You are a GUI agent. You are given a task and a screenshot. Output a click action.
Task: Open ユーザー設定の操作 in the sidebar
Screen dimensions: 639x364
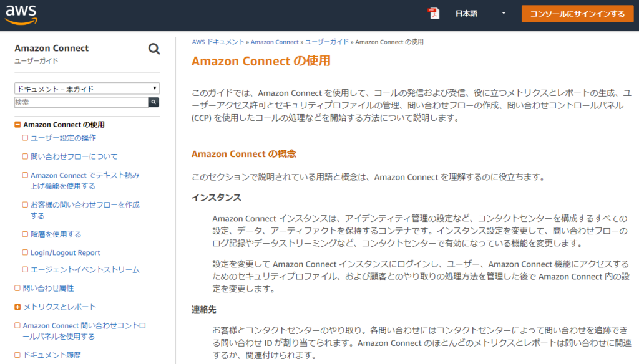coord(63,138)
